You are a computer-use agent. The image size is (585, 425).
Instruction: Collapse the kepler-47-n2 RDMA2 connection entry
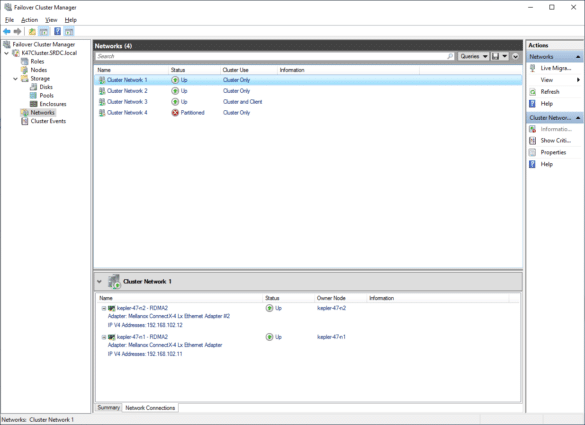pyautogui.click(x=104, y=309)
